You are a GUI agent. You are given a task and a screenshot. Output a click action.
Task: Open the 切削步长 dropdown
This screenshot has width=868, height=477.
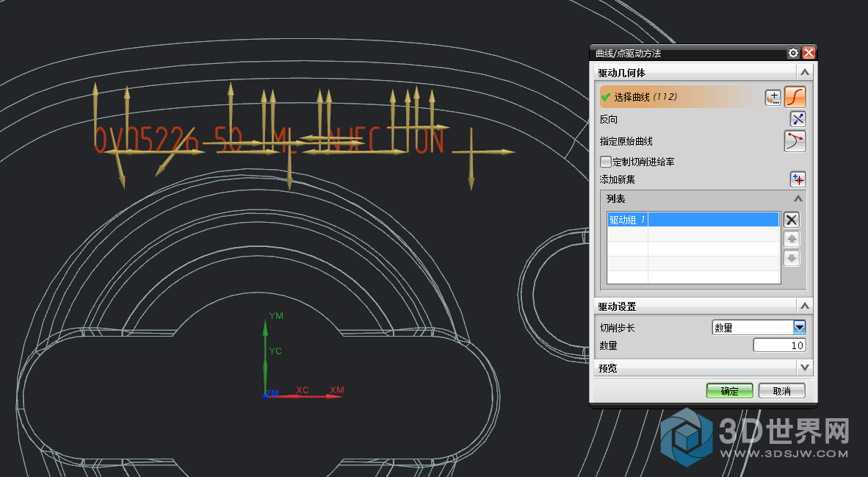(800, 328)
